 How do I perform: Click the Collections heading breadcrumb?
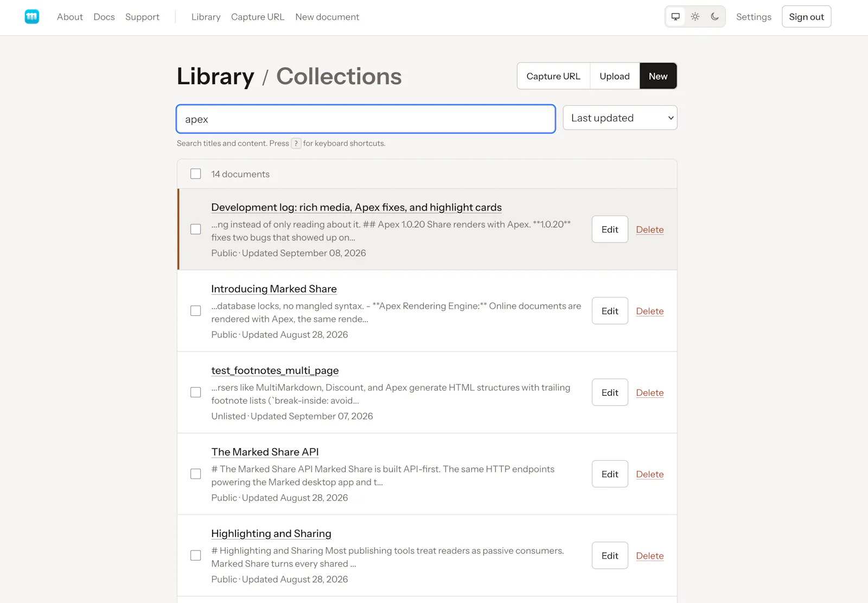(339, 77)
